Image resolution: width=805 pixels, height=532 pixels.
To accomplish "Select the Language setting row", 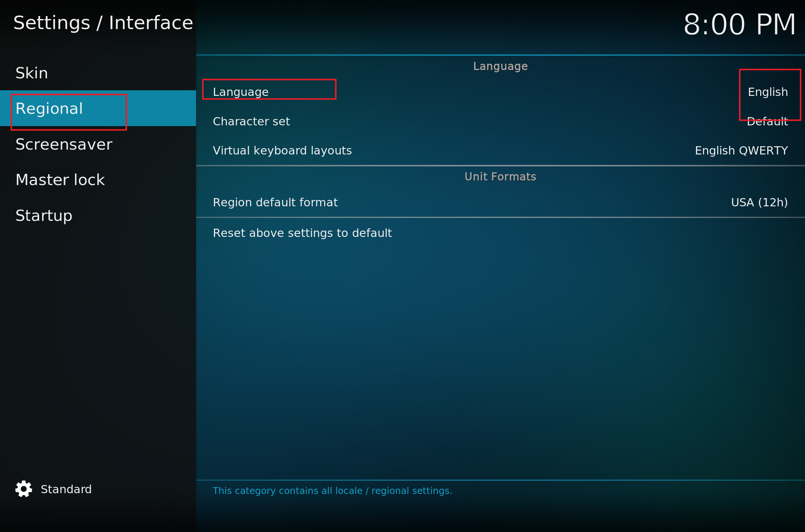I will [x=500, y=92].
